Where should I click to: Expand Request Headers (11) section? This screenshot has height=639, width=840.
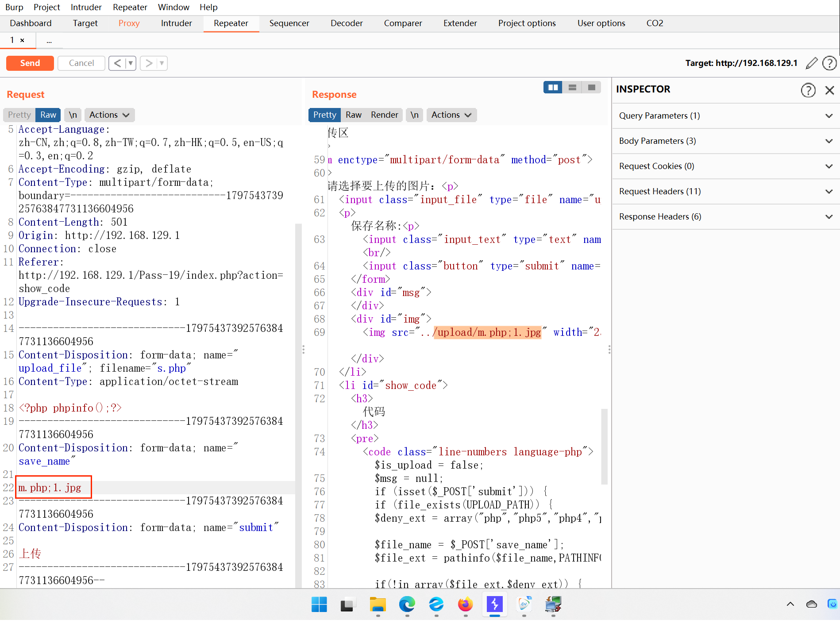[726, 192]
